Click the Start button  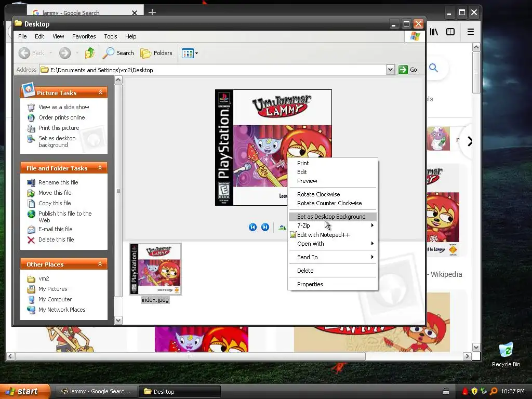24,392
